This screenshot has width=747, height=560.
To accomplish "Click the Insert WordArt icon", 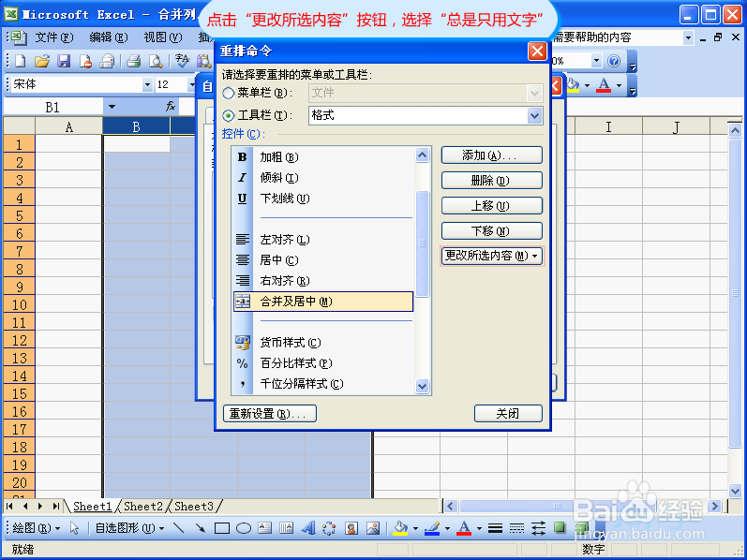I will coord(308,528).
